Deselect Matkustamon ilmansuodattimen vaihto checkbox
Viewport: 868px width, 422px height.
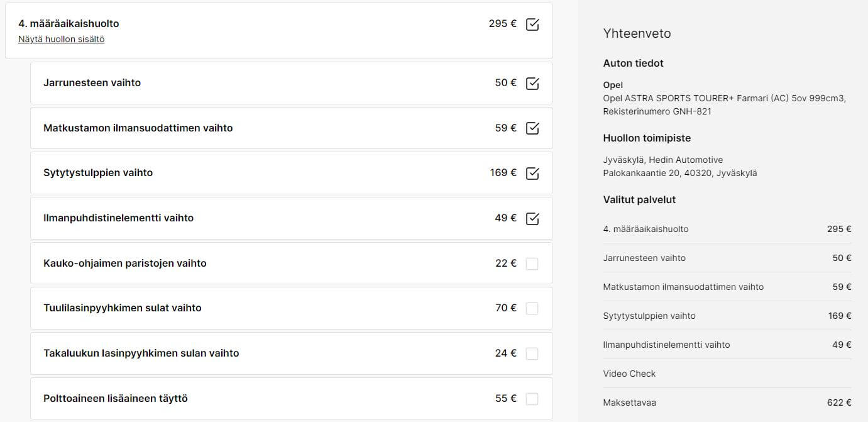coord(532,128)
